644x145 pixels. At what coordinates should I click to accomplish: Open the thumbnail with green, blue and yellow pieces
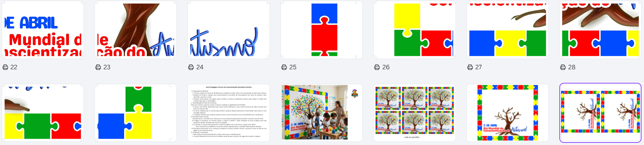(x=135, y=113)
